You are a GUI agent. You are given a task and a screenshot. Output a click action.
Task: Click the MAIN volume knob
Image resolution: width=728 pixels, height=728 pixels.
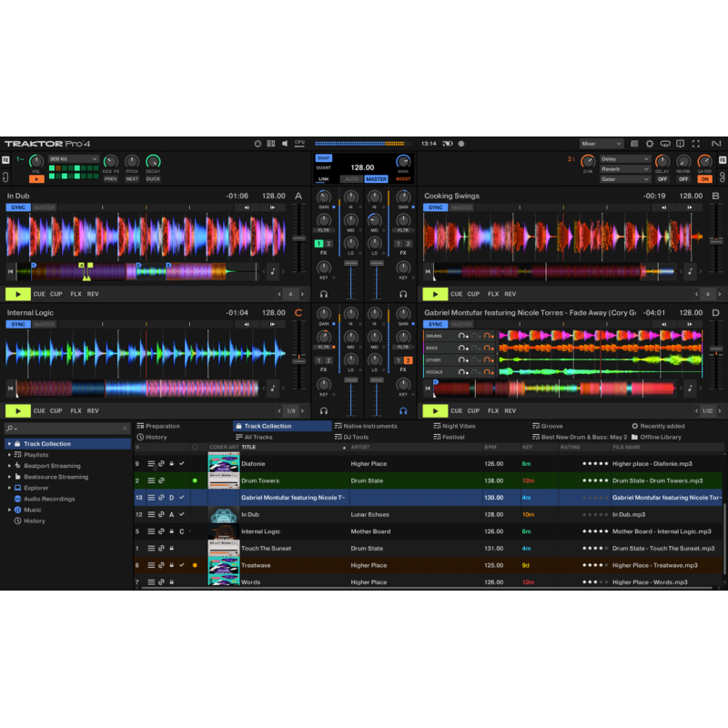[403, 161]
